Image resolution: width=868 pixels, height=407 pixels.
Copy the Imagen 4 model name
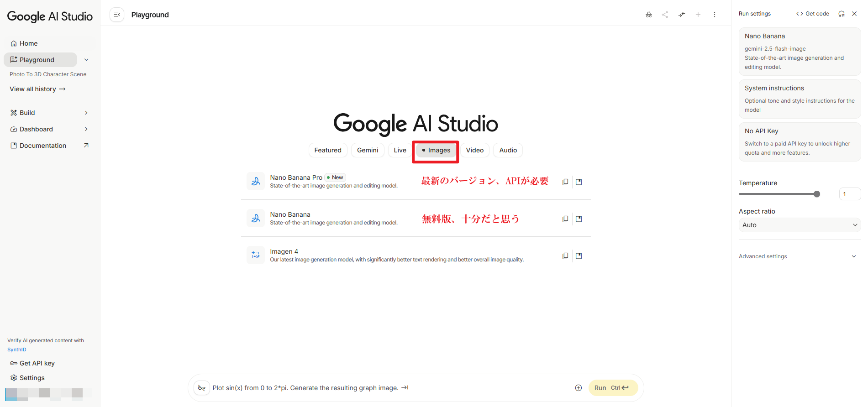(565, 256)
